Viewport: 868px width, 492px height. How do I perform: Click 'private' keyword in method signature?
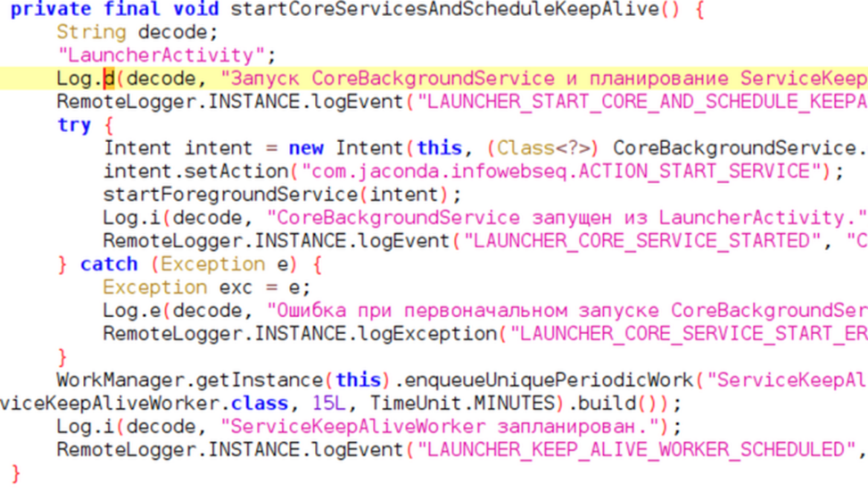[51, 10]
